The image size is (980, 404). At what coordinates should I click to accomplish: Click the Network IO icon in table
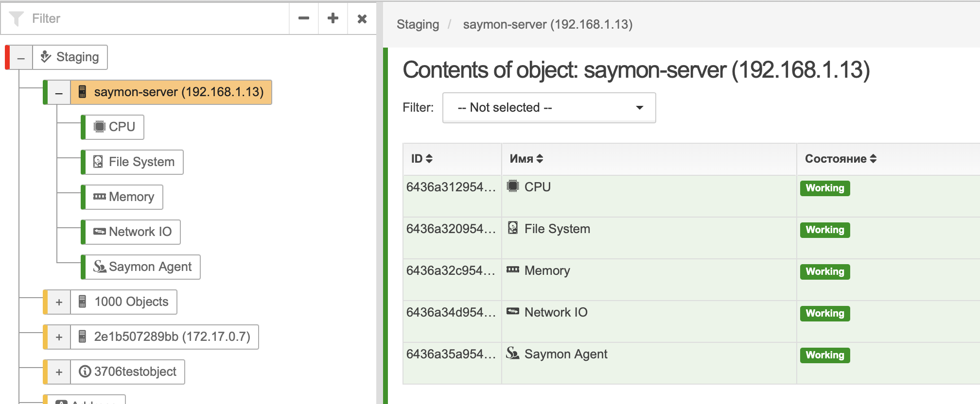pos(513,311)
